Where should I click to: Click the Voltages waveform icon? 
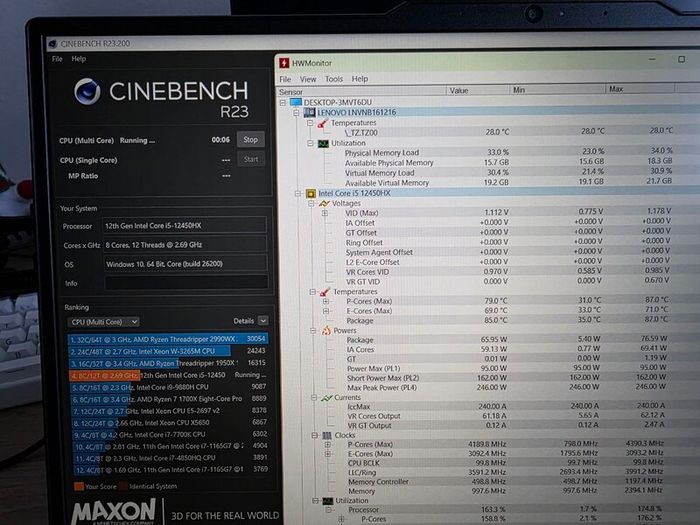(x=324, y=204)
